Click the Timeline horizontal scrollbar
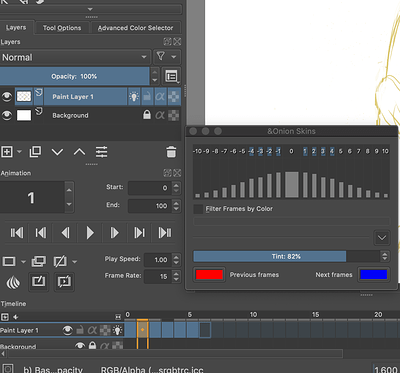The image size is (400, 373). click(x=175, y=354)
